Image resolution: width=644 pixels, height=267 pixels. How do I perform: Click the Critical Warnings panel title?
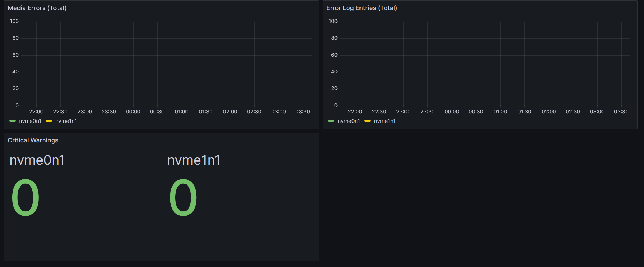point(33,140)
